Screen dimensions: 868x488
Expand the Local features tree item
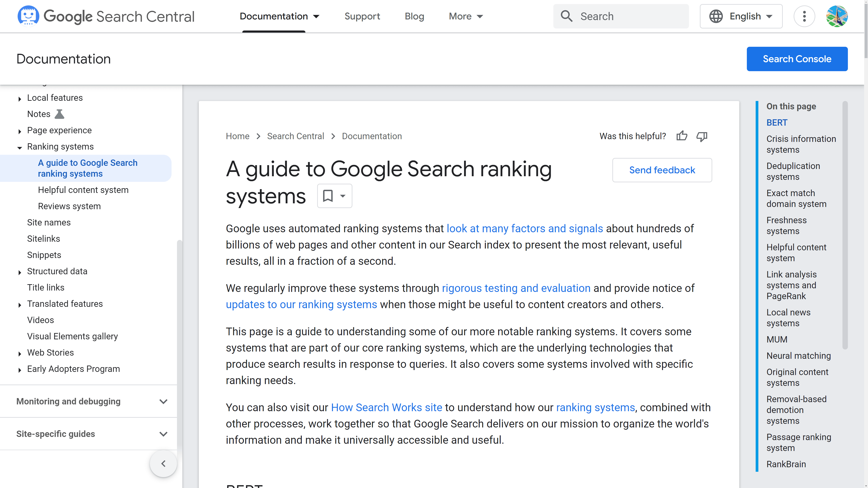coord(19,99)
